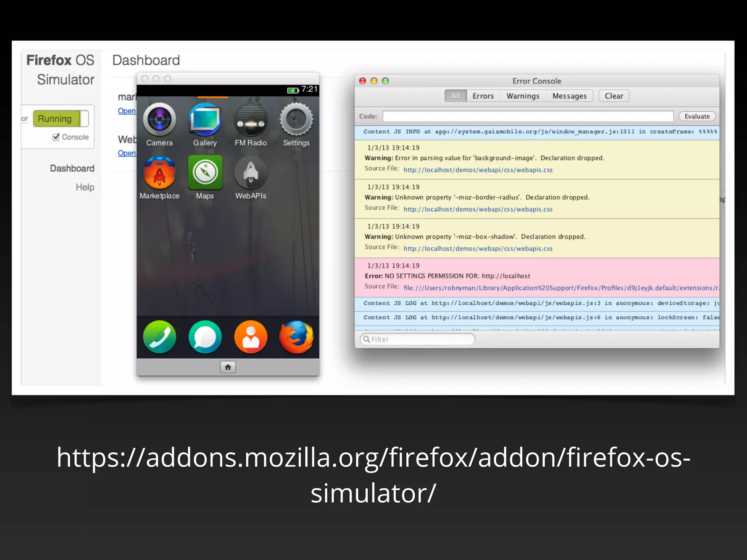Toggle the Running simulator switch
Viewport: 747px width, 560px height.
[x=61, y=119]
